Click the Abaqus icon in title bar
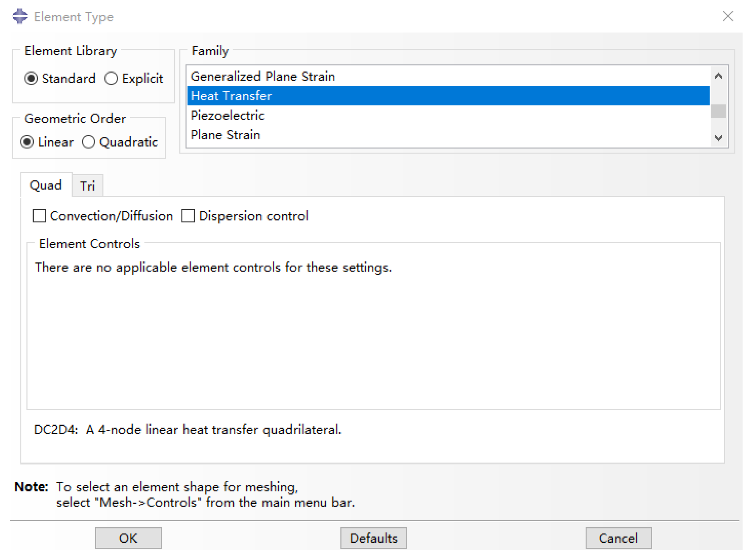The image size is (752, 560). 20,16
